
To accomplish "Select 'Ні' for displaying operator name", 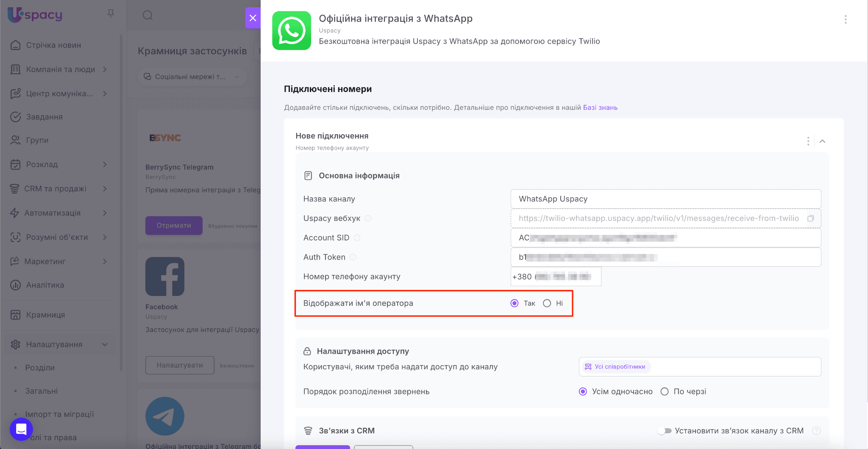I will point(547,303).
